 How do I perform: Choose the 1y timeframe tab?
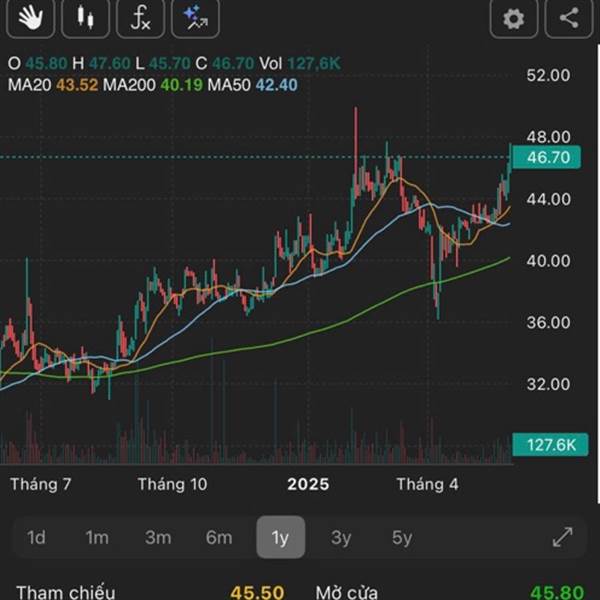[x=280, y=537]
